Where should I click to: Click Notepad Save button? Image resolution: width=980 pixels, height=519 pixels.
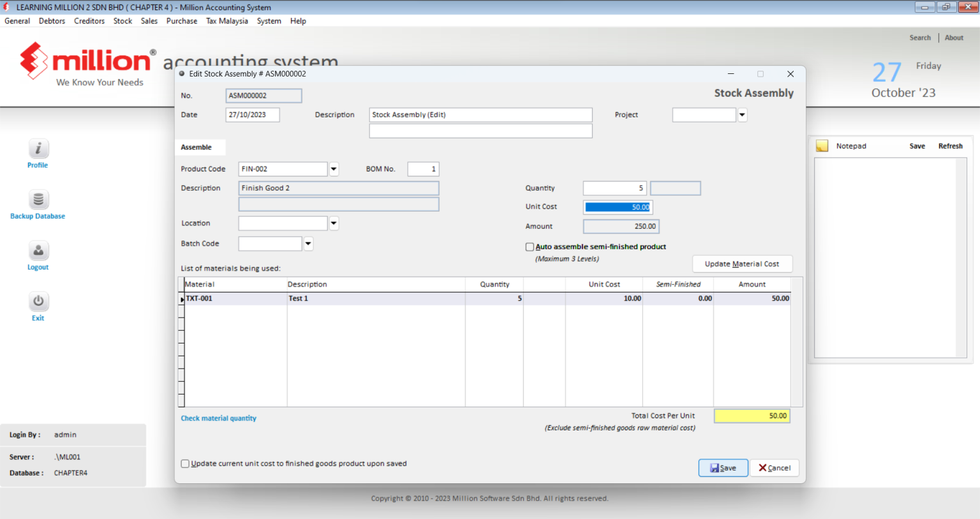(917, 146)
